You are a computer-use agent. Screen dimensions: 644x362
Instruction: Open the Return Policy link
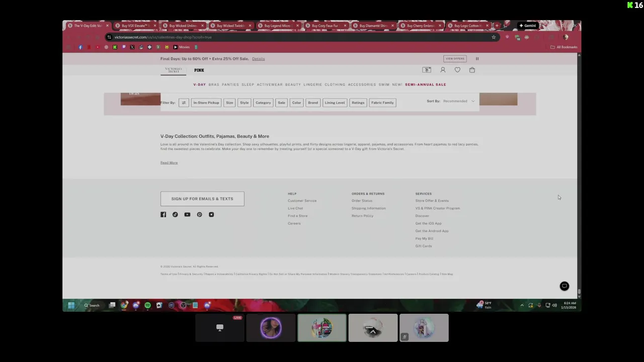tap(362, 216)
